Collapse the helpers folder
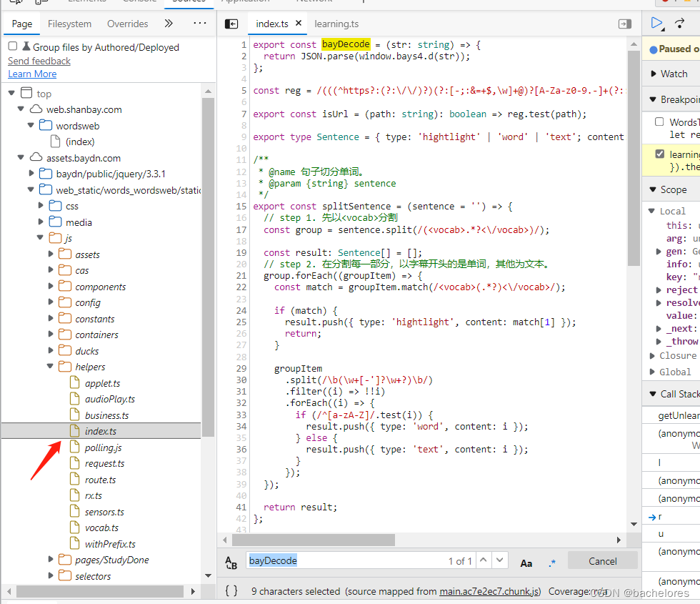700x604 pixels. 50,366
